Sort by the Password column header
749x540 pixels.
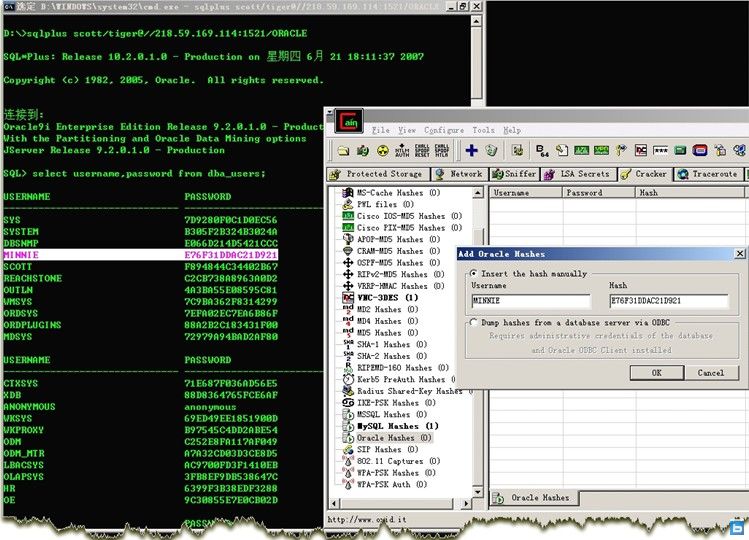(599, 193)
